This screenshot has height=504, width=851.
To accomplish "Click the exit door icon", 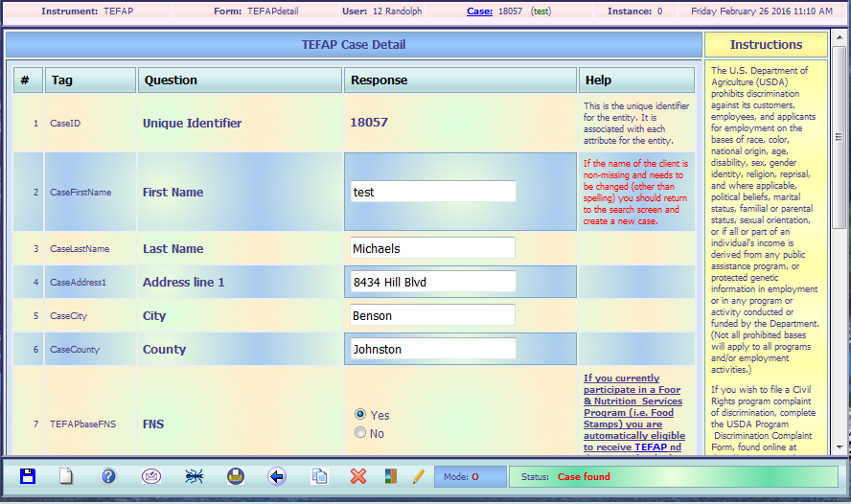I will [390, 476].
